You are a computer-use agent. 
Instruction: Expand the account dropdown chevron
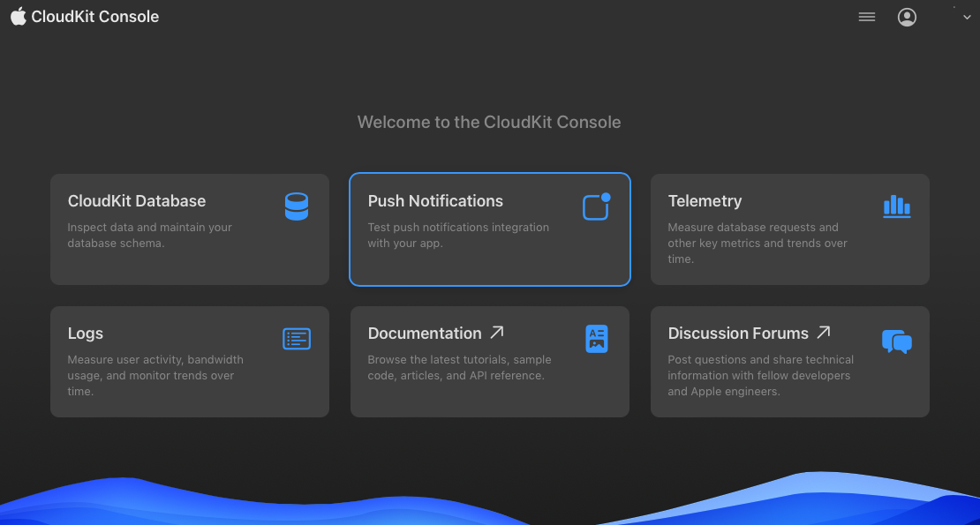coord(967,18)
